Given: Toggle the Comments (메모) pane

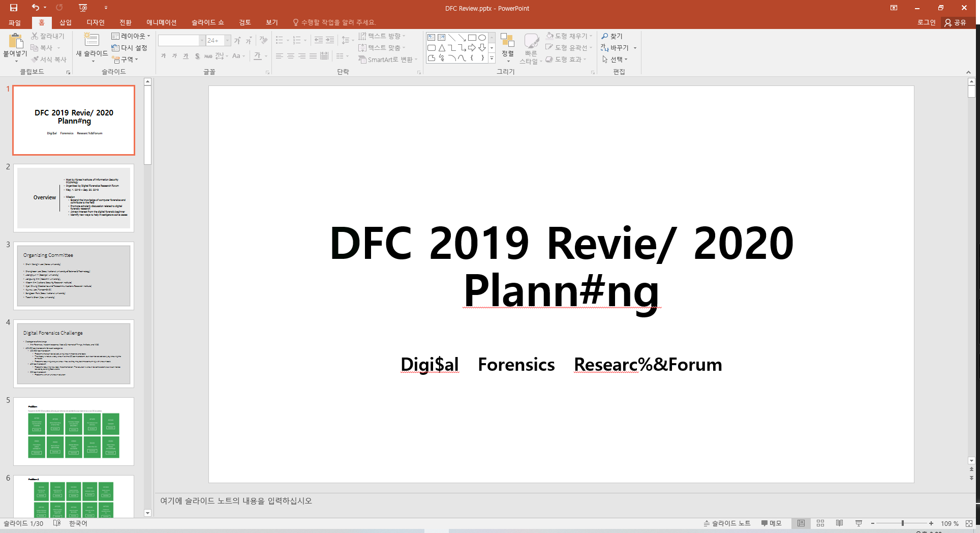Looking at the screenshot, I should [771, 523].
